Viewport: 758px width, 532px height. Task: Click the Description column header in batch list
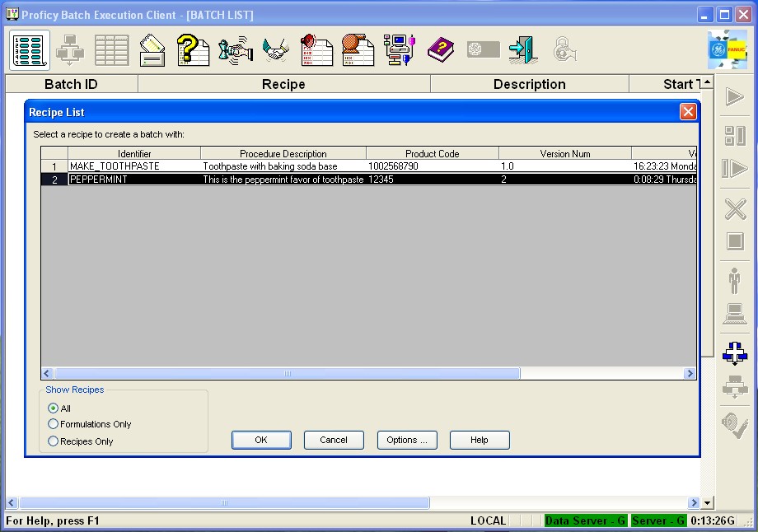tap(529, 84)
